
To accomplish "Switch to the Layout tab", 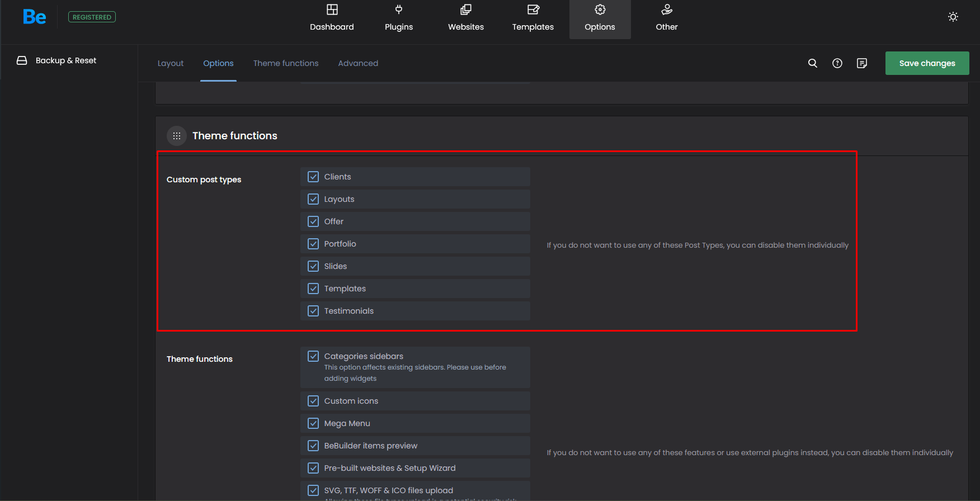I will pos(171,63).
